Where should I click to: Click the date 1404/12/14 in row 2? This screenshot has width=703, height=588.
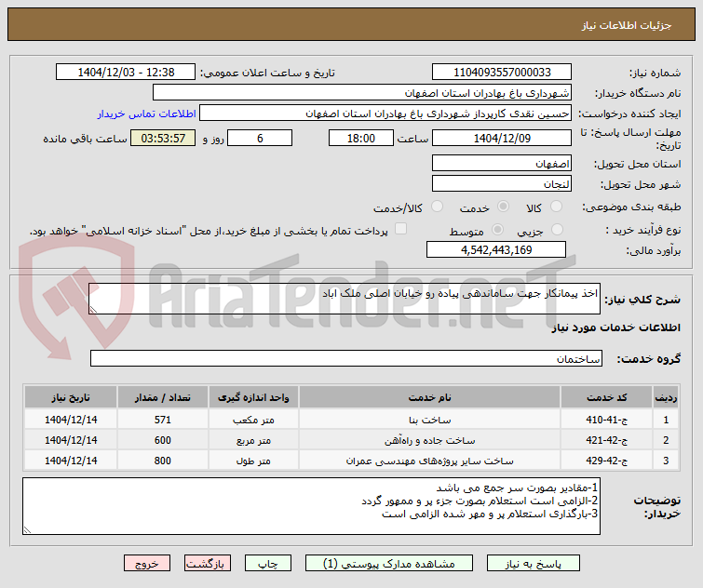click(71, 440)
